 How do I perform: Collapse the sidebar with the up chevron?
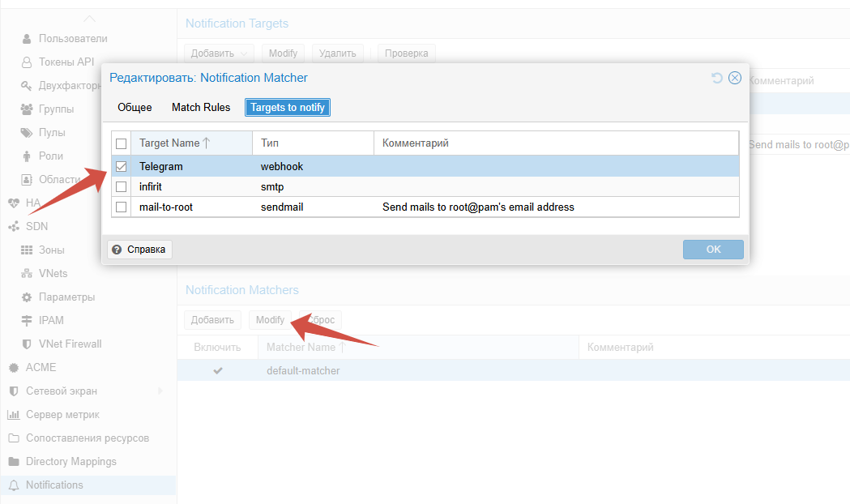(89, 19)
